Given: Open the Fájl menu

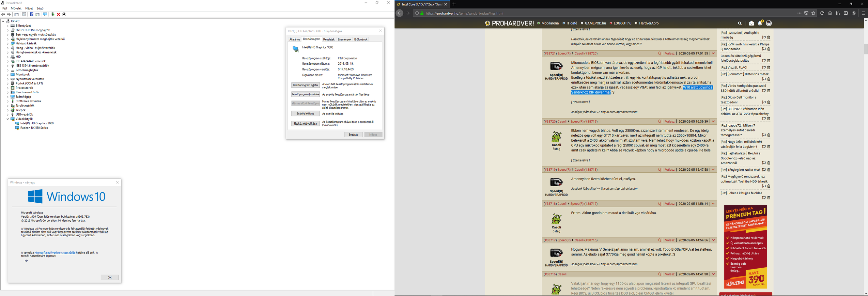Looking at the screenshot, I should (5, 8).
